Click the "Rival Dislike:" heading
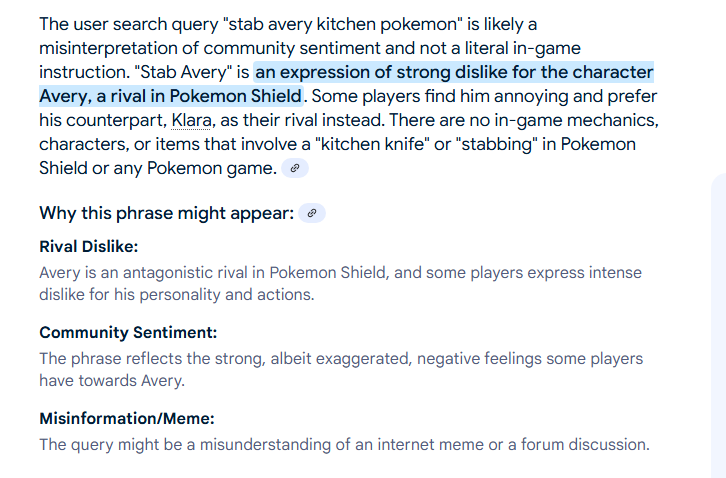This screenshot has height=478, width=726. click(x=89, y=246)
